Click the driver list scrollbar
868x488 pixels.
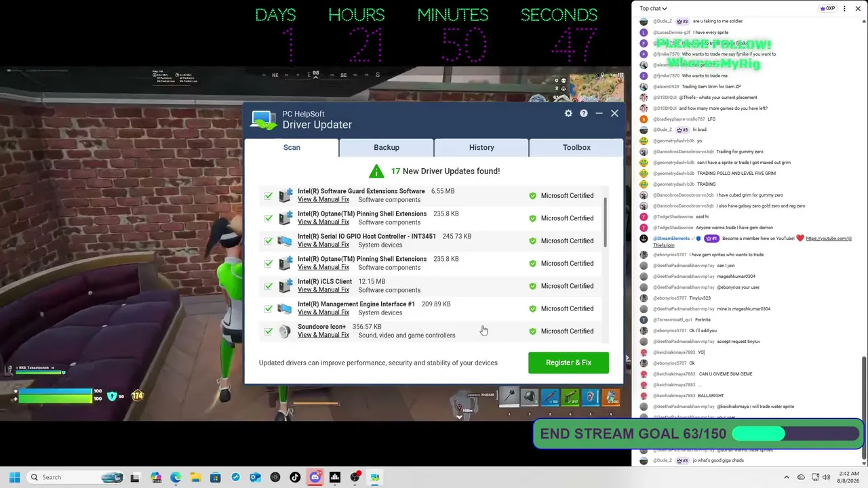(605, 224)
